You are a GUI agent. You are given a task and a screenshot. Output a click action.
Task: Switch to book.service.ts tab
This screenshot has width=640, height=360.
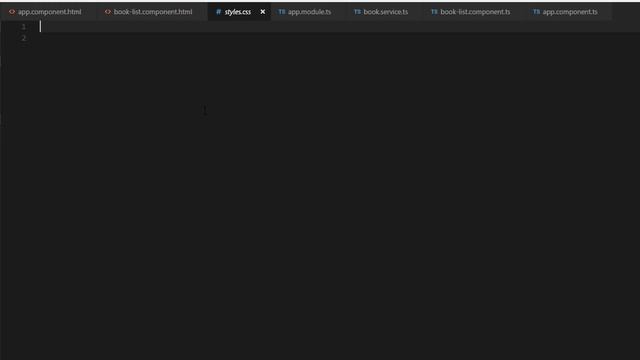click(x=385, y=12)
